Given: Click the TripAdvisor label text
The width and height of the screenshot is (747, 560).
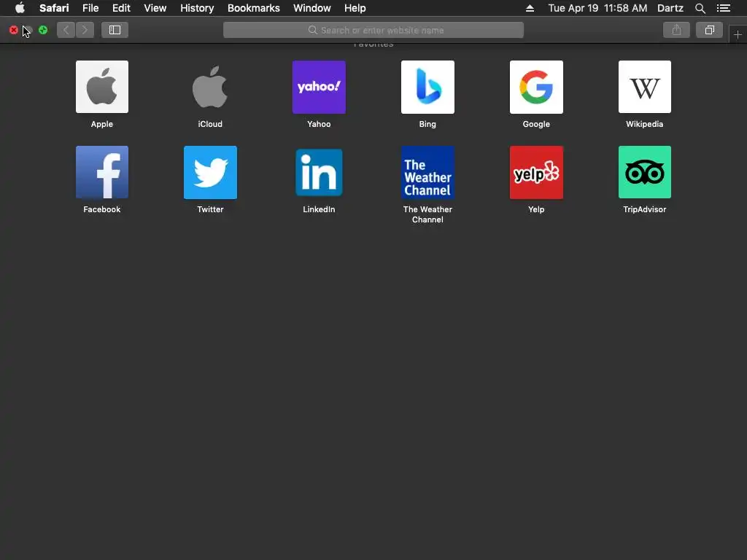Looking at the screenshot, I should point(645,209).
